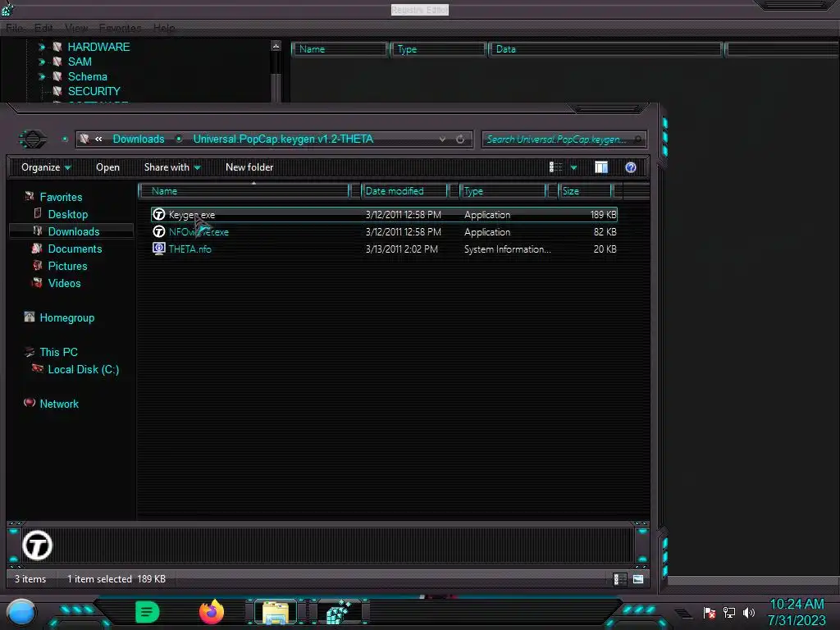The width and height of the screenshot is (840, 630).
Task: Expand HARDWARE key in Registry Editor
Action: pyautogui.click(x=42, y=47)
